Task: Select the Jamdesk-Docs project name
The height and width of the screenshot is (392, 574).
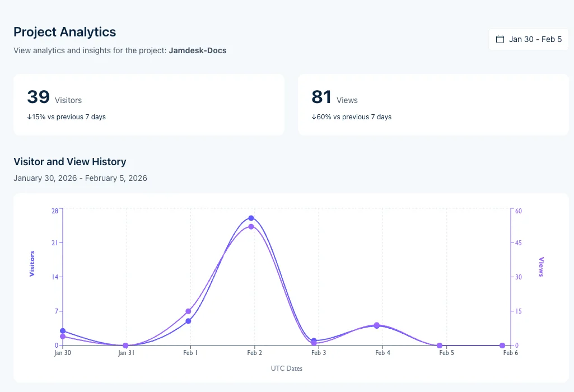Action: pos(197,50)
